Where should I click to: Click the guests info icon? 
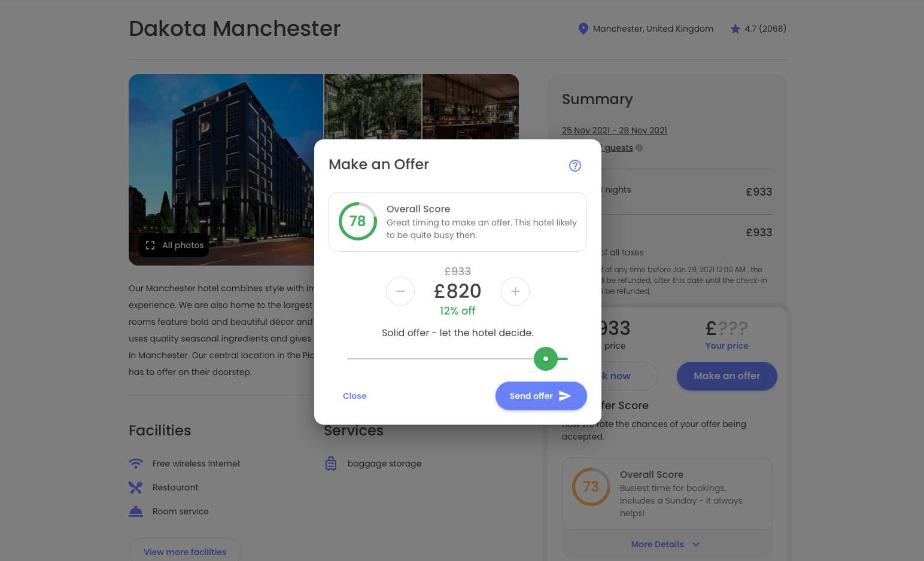pyautogui.click(x=639, y=148)
